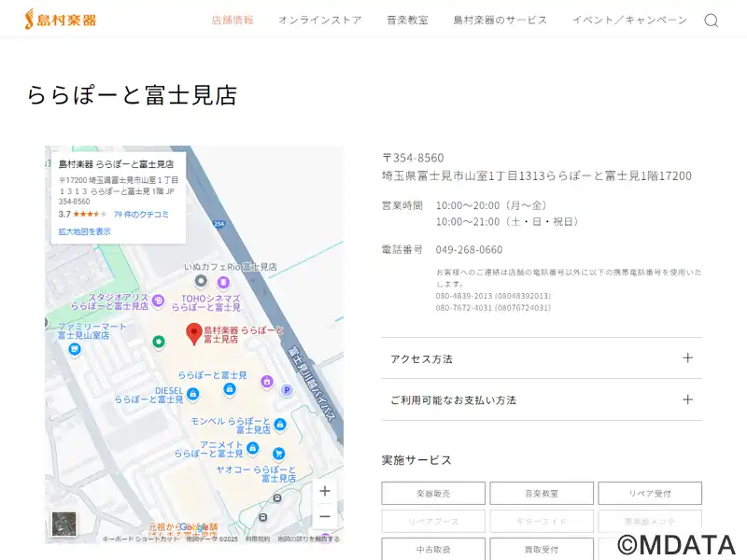Click the TOHOシネマズ purple marker icon
The width and height of the screenshot is (747, 560).
pyautogui.click(x=223, y=283)
